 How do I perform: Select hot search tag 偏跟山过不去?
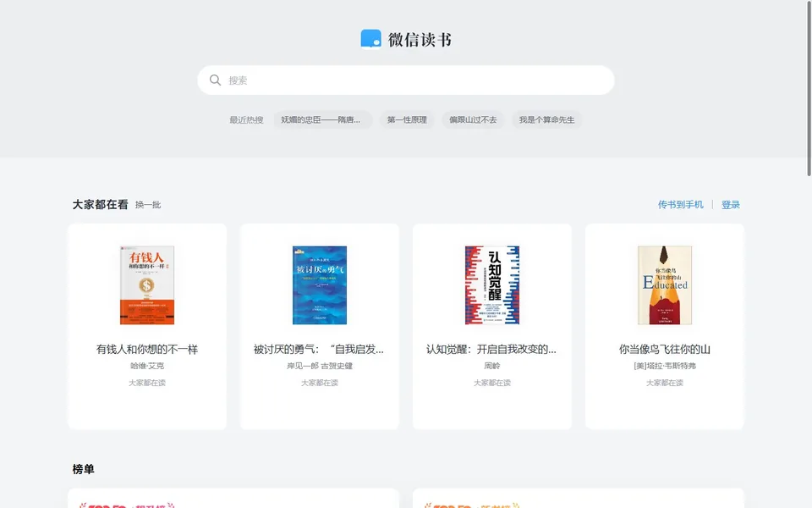(473, 119)
